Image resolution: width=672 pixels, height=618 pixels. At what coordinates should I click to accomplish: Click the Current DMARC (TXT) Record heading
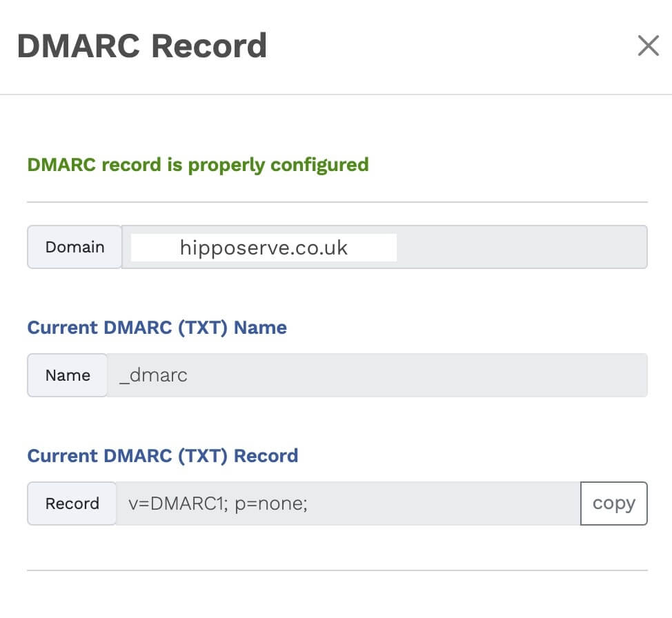tap(162, 456)
